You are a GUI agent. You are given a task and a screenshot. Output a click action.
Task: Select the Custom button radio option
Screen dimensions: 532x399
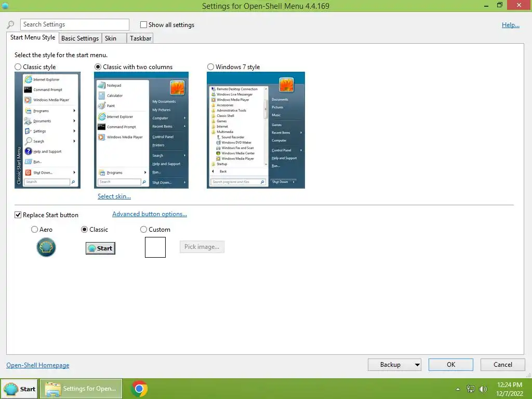[x=143, y=229]
